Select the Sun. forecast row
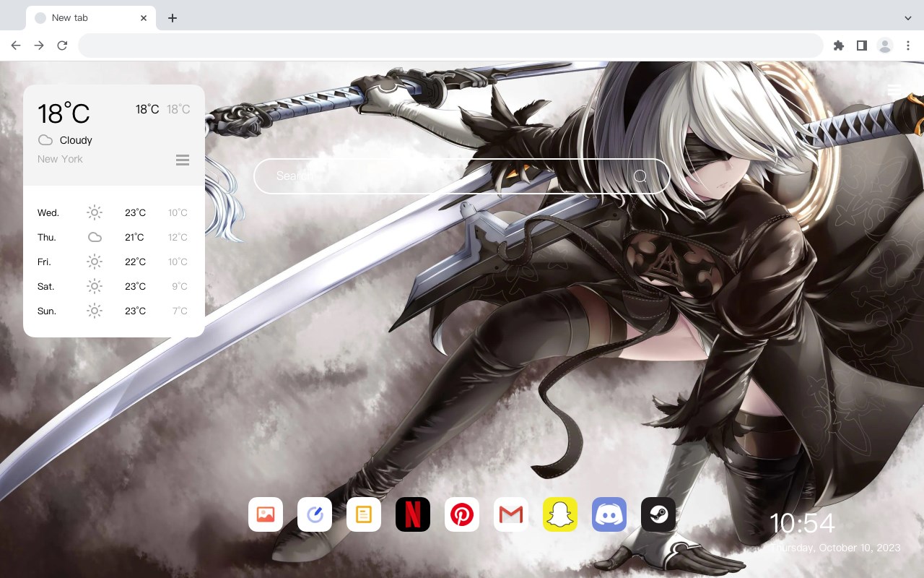The width and height of the screenshot is (924, 578). click(113, 311)
